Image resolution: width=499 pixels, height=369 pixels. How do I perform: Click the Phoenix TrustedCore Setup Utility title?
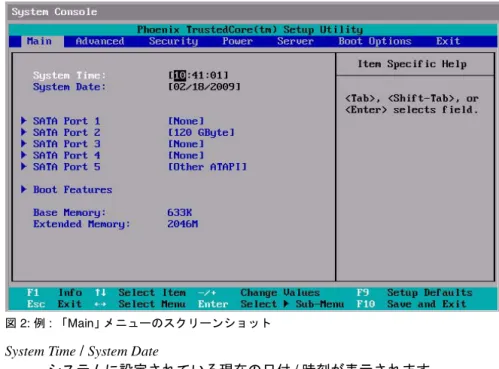250,30
